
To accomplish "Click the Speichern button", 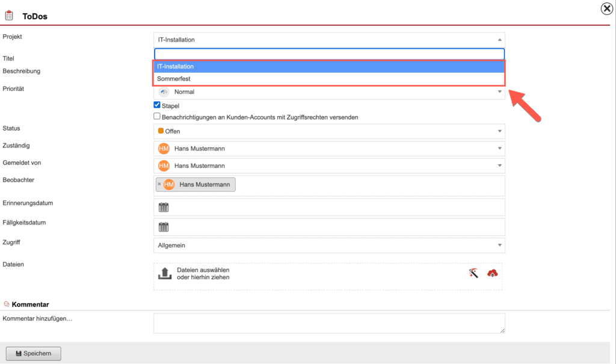I will [x=33, y=353].
